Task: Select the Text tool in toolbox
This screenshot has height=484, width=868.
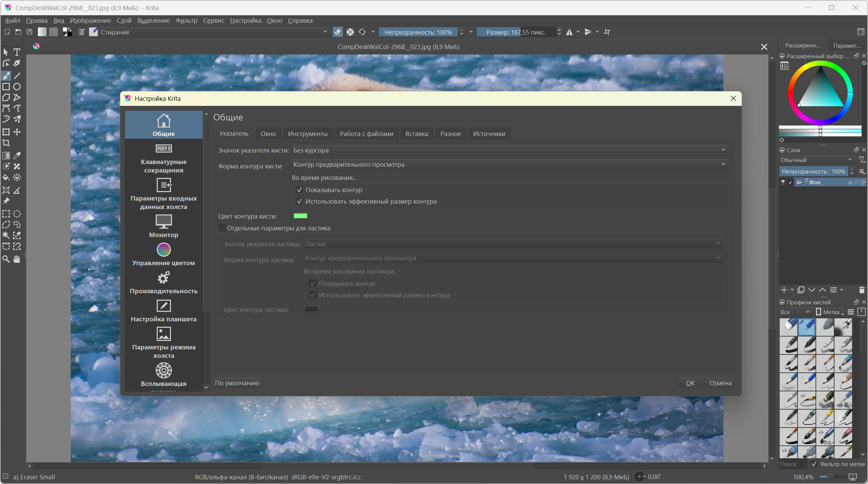Action: (17, 52)
